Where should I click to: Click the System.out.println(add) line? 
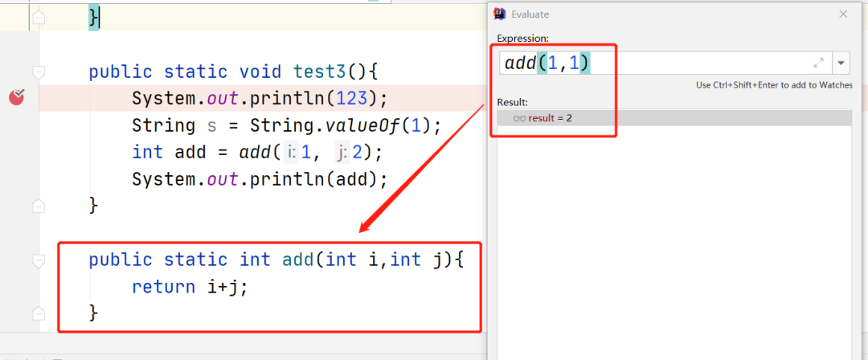pos(259,178)
